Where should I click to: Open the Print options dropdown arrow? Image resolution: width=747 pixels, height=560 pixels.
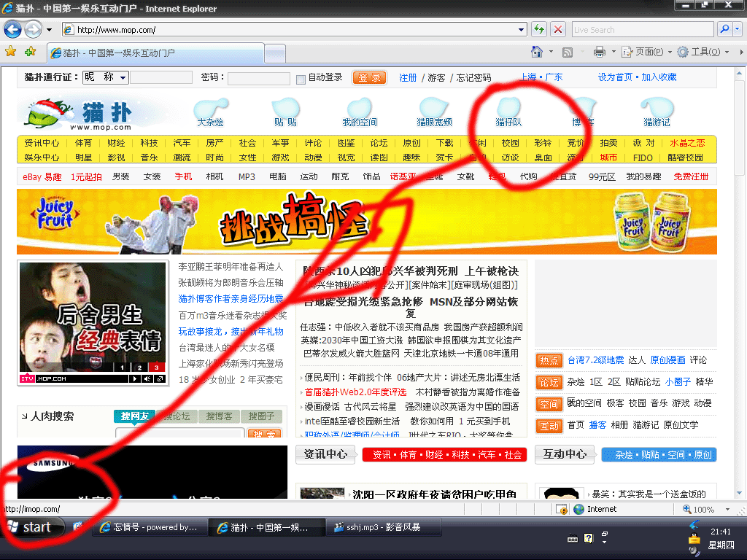click(614, 52)
